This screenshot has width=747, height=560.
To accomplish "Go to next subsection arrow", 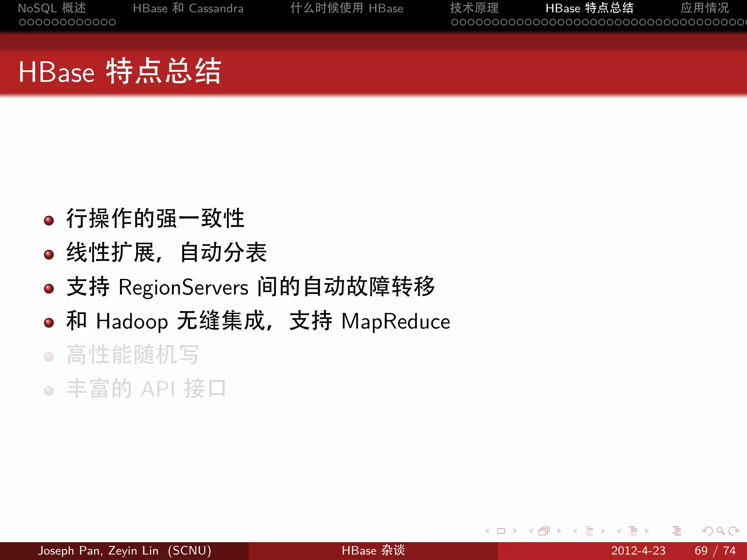I will (x=603, y=531).
